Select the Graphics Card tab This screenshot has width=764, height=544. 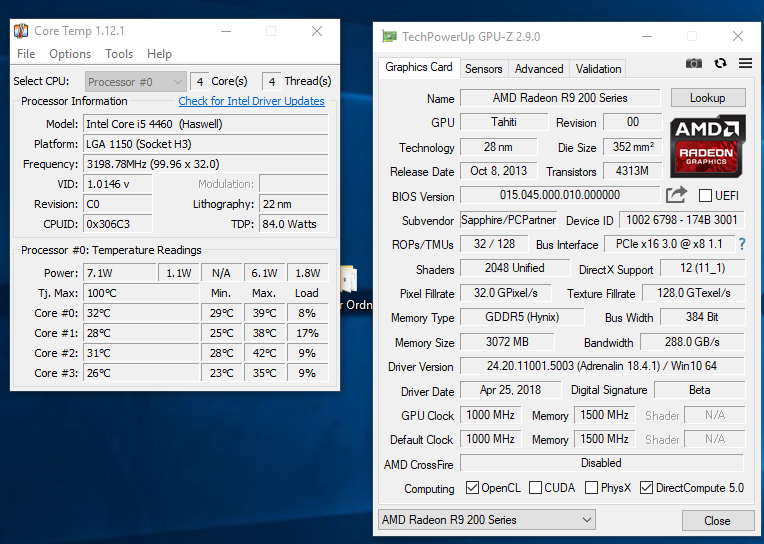point(419,67)
